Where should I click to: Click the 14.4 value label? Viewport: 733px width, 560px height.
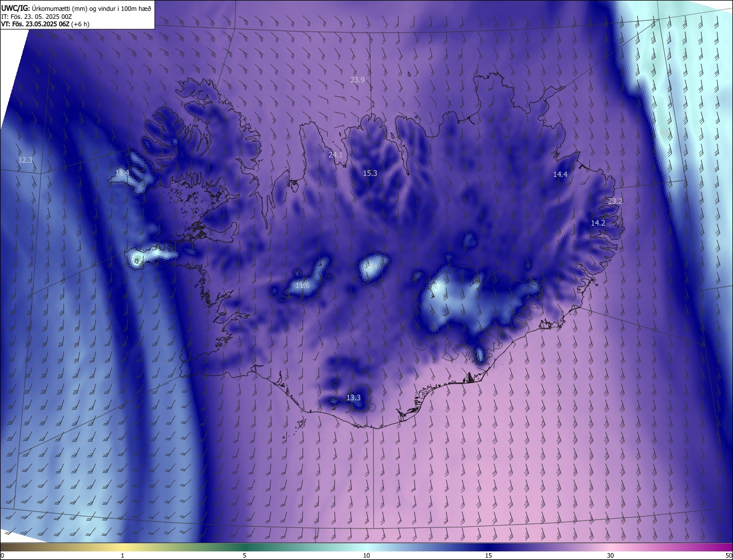click(x=560, y=175)
